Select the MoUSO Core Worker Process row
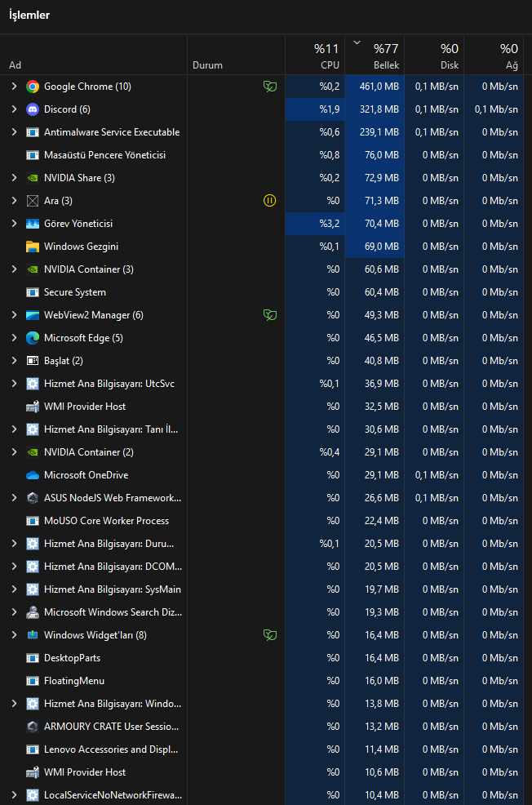Image resolution: width=532 pixels, height=805 pixels. (x=262, y=521)
